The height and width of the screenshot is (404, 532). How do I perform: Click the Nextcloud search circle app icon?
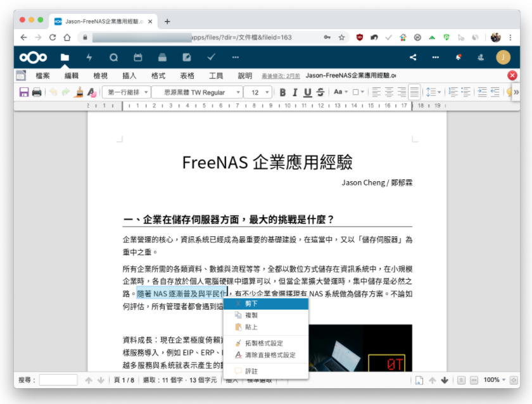[113, 58]
